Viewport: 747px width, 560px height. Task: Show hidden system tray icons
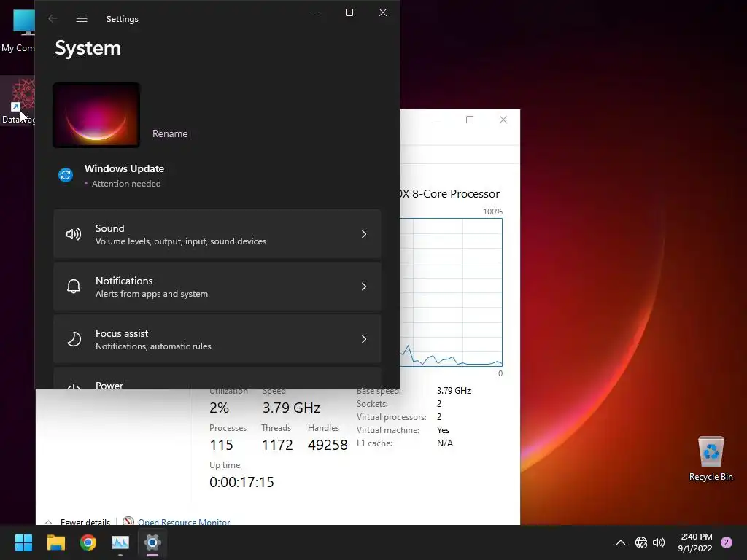[621, 542]
